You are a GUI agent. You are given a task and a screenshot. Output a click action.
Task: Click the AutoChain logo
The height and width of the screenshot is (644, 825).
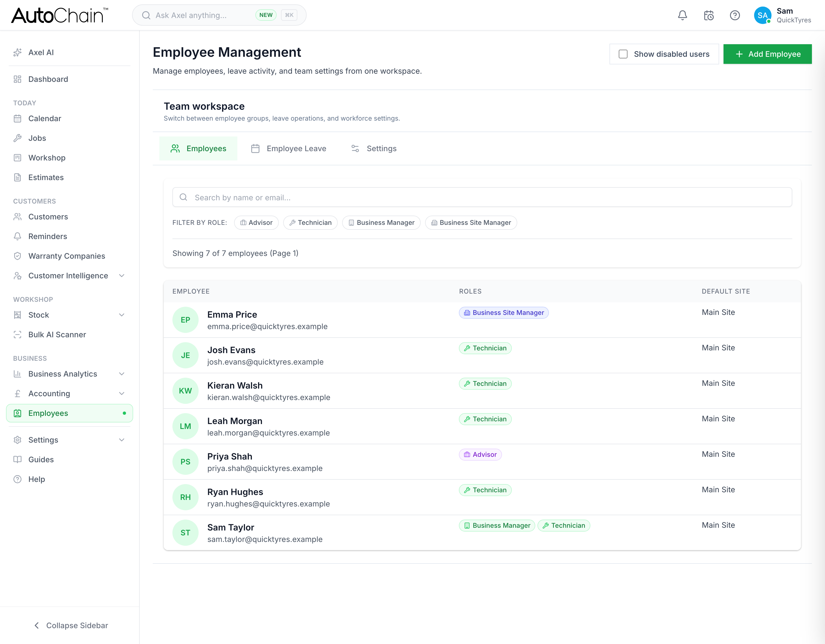pos(60,16)
